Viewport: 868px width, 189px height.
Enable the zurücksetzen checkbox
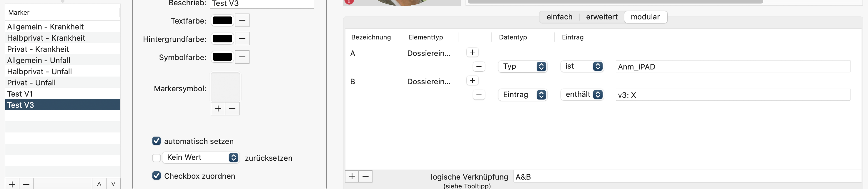(x=156, y=157)
